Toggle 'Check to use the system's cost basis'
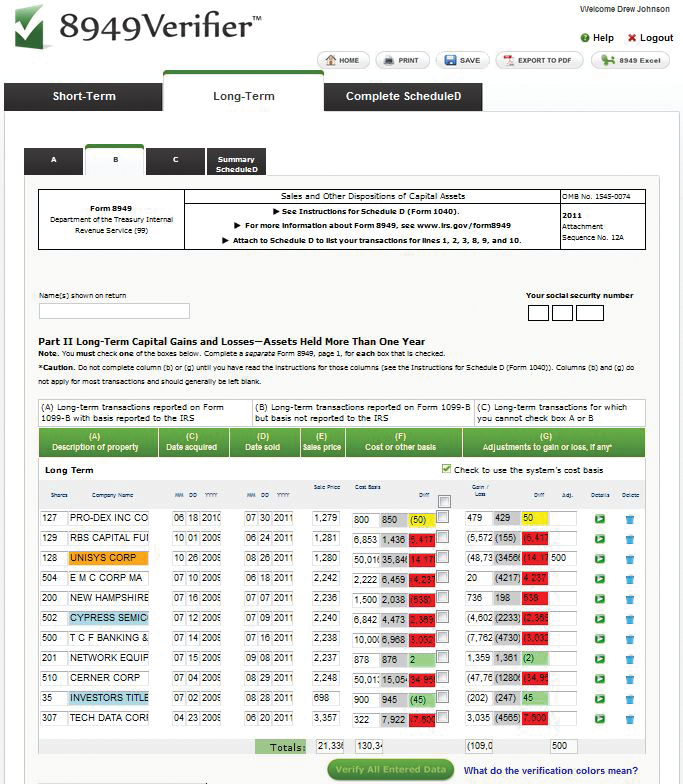 point(446,469)
